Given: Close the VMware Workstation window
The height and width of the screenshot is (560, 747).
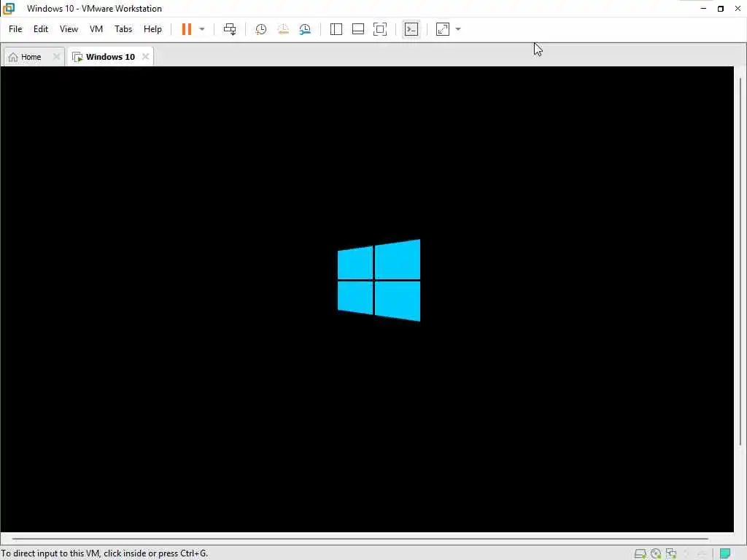Looking at the screenshot, I should (x=738, y=9).
